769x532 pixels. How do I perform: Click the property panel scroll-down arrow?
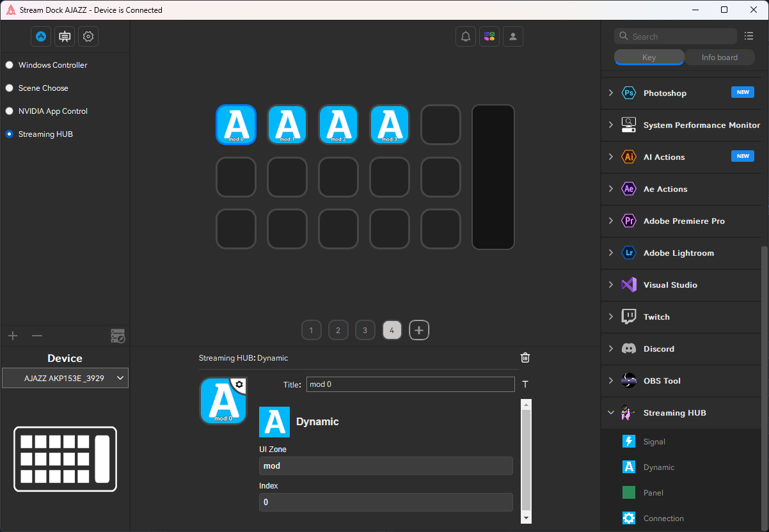pos(526,517)
